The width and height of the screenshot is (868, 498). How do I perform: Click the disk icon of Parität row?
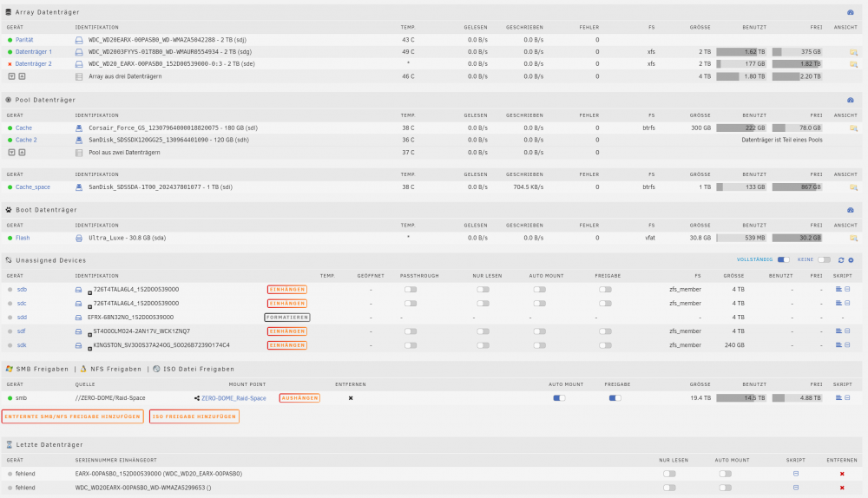[79, 40]
